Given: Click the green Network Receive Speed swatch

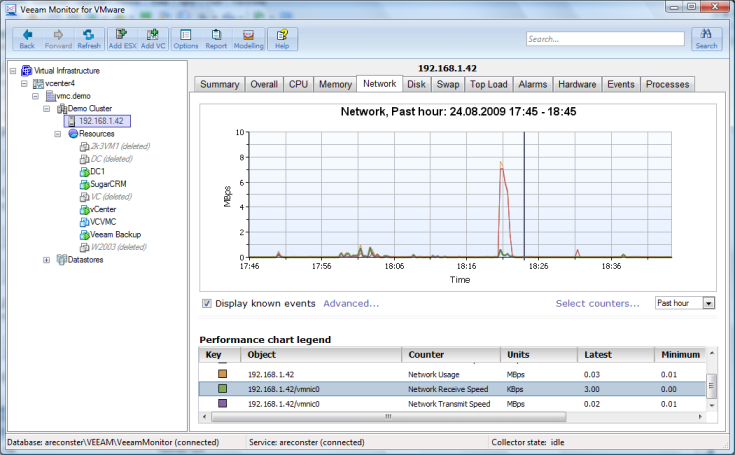Looking at the screenshot, I should [222, 388].
